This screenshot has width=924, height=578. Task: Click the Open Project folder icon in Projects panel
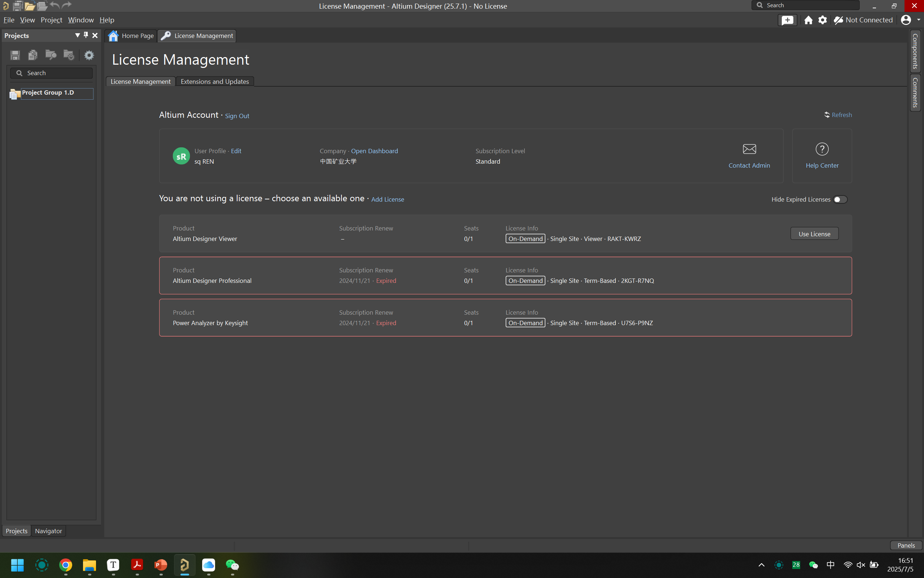pyautogui.click(x=51, y=55)
